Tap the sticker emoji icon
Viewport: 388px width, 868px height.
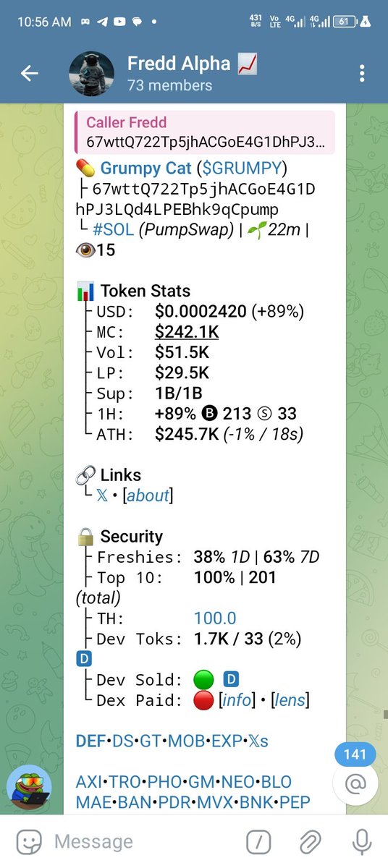(x=28, y=841)
